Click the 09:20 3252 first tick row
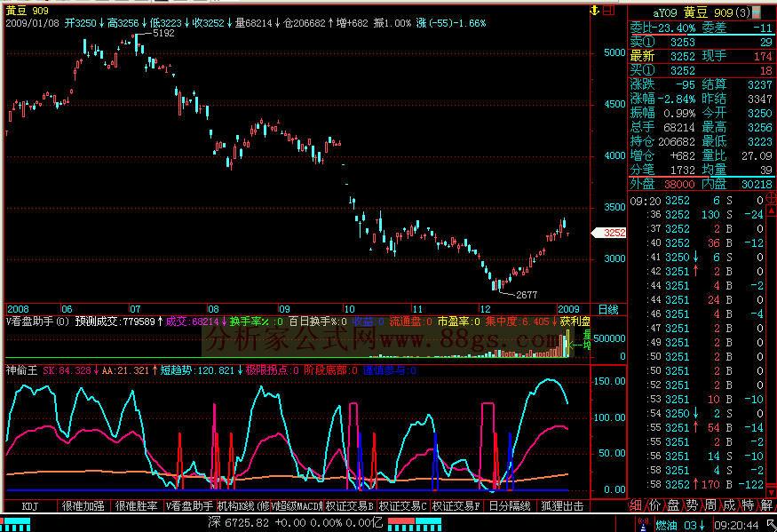Viewport: 777px width, 532px height. click(x=697, y=201)
